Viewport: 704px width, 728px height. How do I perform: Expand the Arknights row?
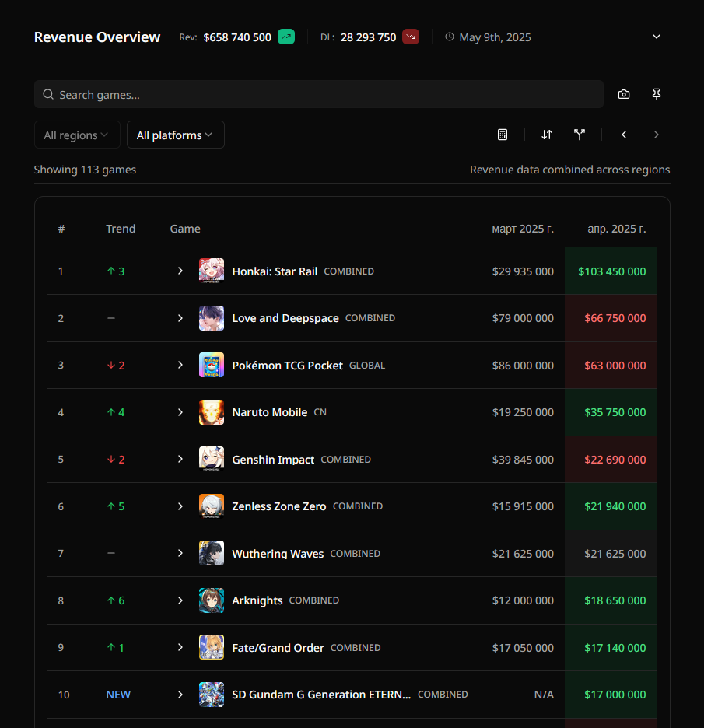[x=180, y=600]
